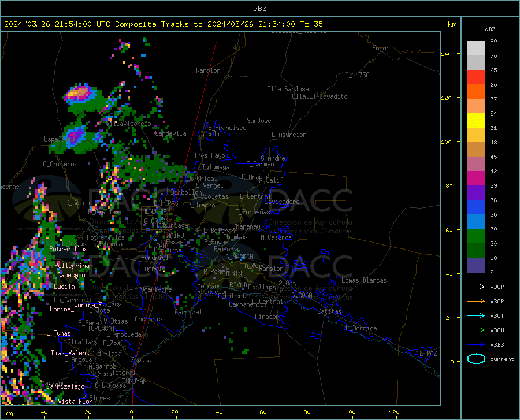Click the orange VBCR arrow legend icon
Screen dimensions: 520x420
[476, 301]
